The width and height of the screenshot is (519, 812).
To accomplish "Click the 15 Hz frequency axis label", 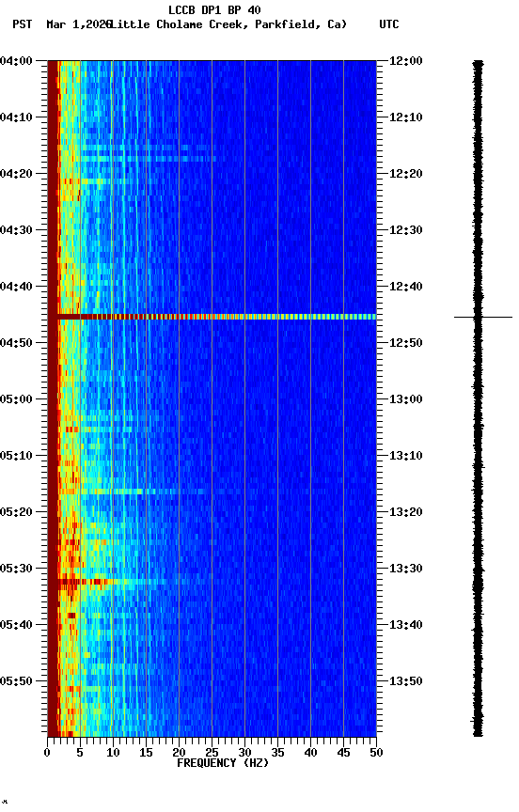I will coord(146,753).
